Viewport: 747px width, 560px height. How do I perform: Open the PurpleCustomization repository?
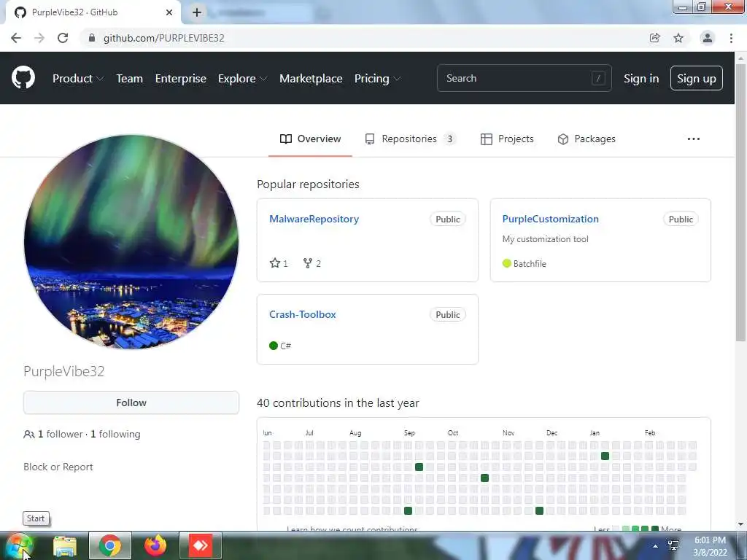click(x=550, y=219)
